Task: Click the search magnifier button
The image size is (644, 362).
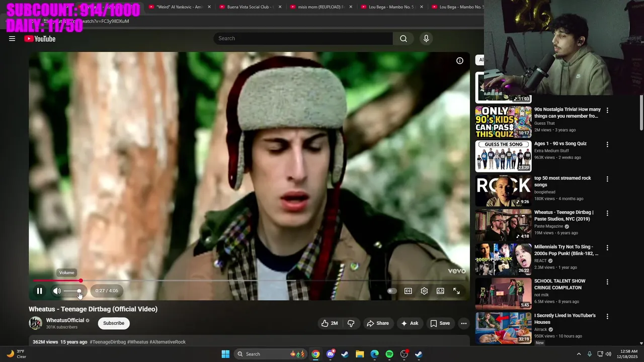Action: coord(404,39)
